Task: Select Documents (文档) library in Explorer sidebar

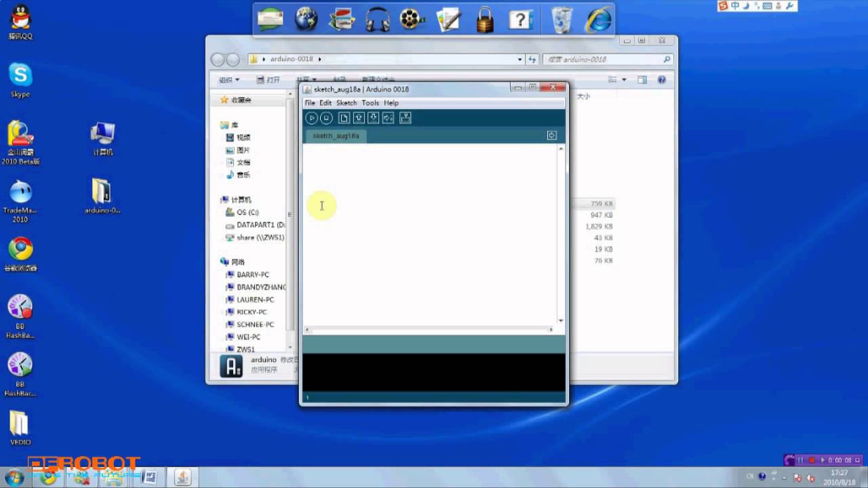Action: [x=238, y=163]
